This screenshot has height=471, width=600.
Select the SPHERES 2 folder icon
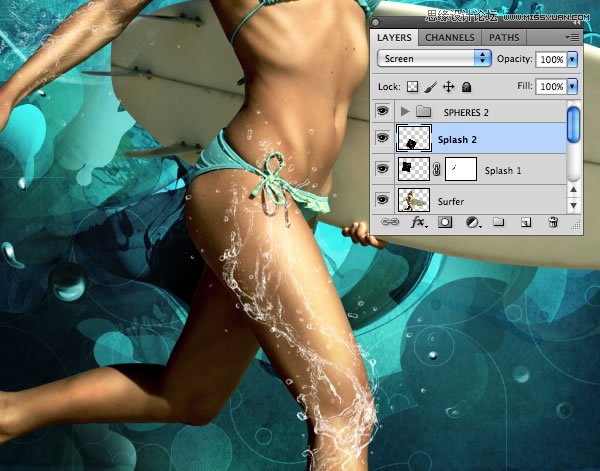[424, 111]
